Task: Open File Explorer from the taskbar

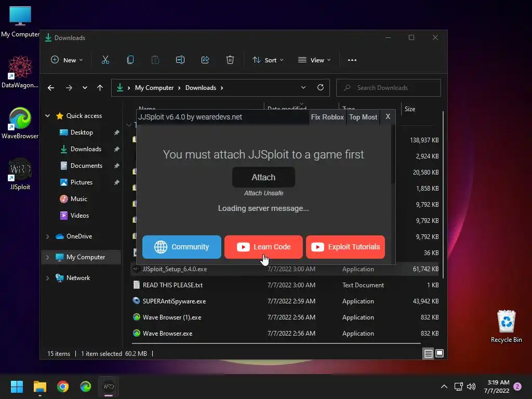Action: [x=39, y=387]
